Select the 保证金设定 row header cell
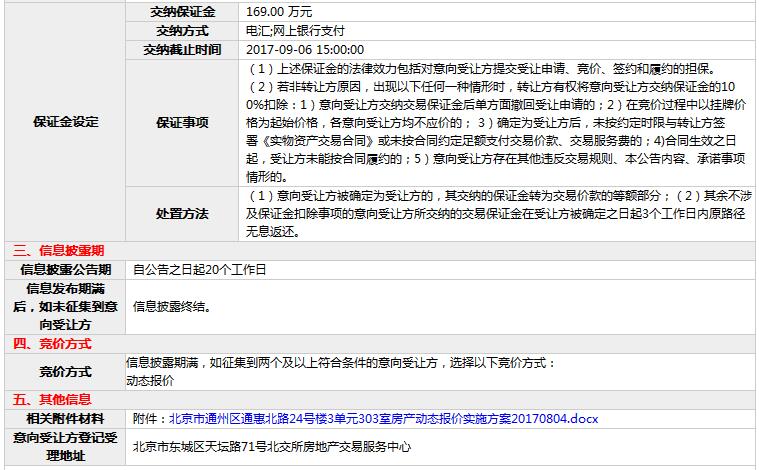The image size is (759, 470). coord(66,122)
